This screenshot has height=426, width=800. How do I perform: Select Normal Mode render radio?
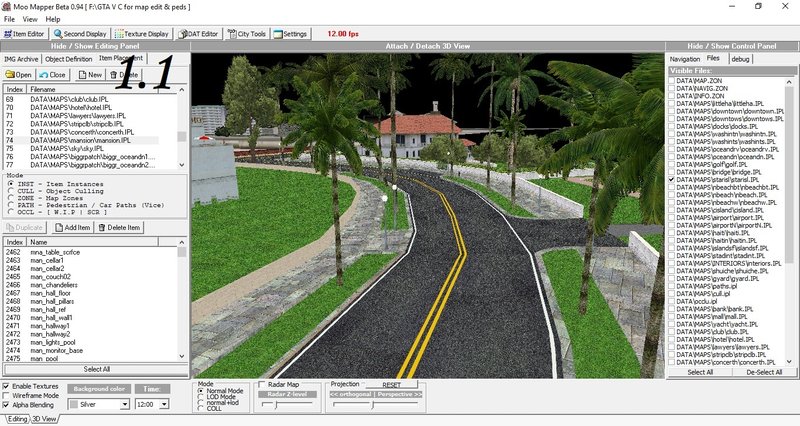point(201,391)
